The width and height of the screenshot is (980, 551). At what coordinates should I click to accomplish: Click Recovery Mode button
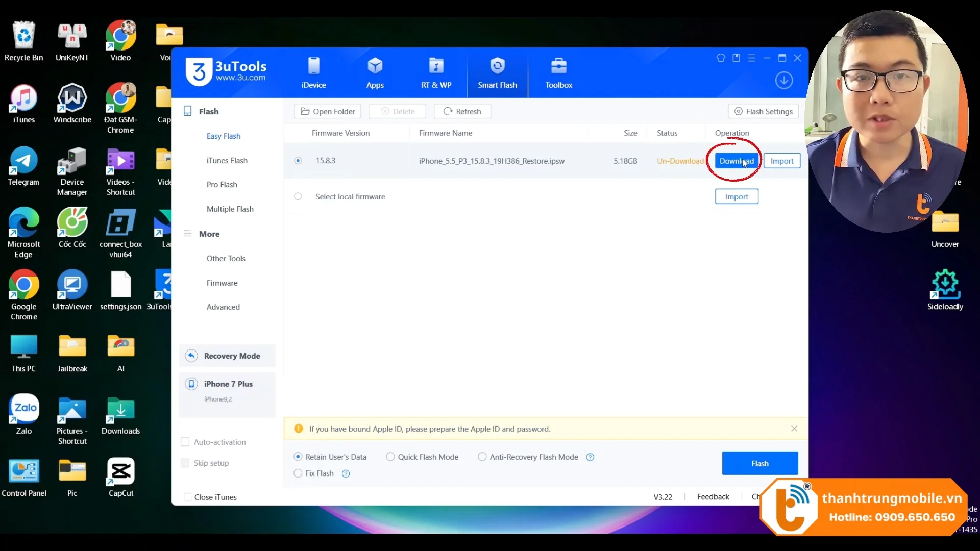point(227,356)
